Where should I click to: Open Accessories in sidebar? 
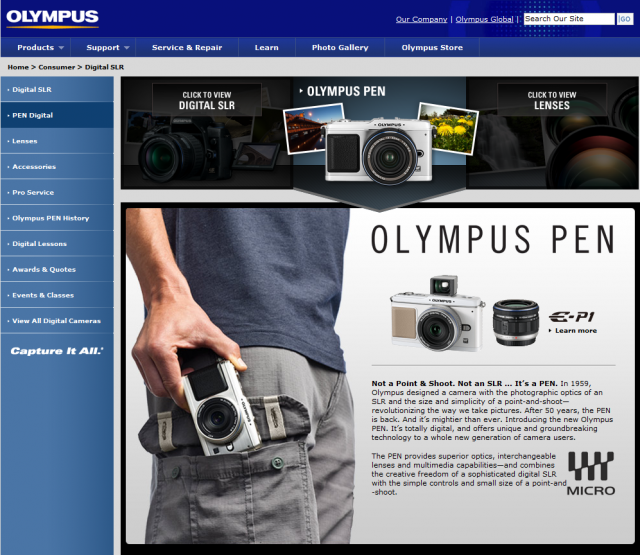[57, 166]
